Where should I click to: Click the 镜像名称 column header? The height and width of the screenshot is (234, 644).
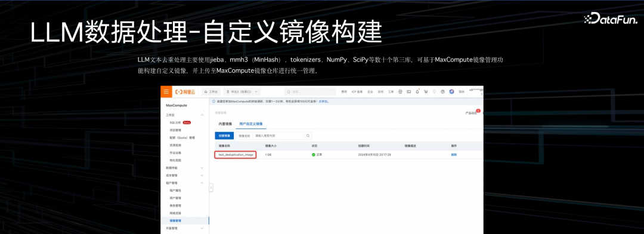(x=224, y=146)
